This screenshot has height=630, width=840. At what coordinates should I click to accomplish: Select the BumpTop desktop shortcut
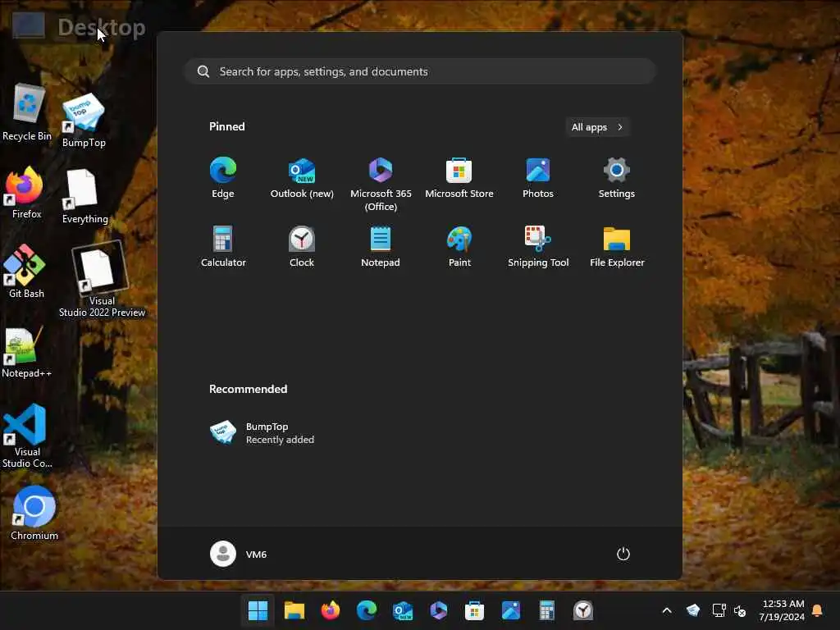tap(84, 120)
